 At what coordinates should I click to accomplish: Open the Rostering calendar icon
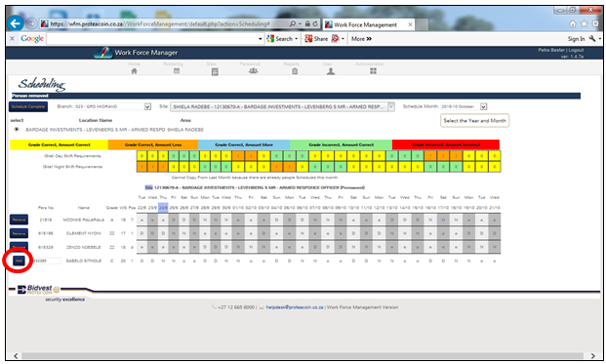tap(177, 71)
